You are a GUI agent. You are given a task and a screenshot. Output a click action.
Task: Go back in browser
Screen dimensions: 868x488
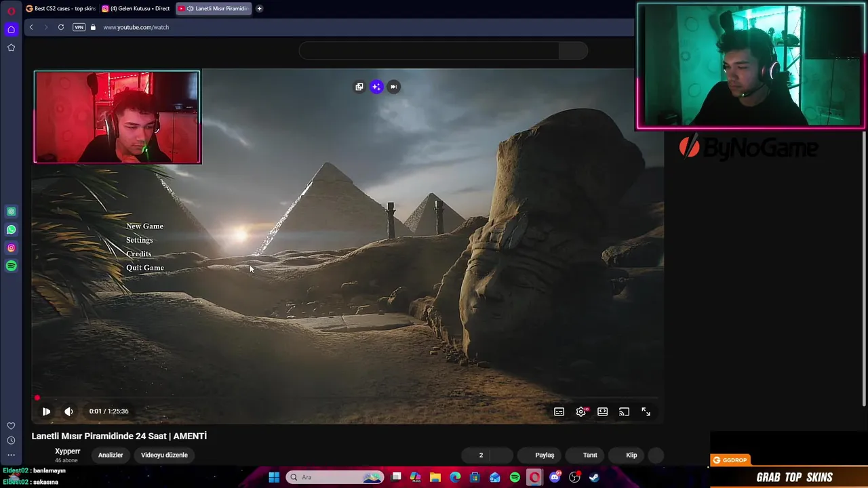(x=31, y=27)
